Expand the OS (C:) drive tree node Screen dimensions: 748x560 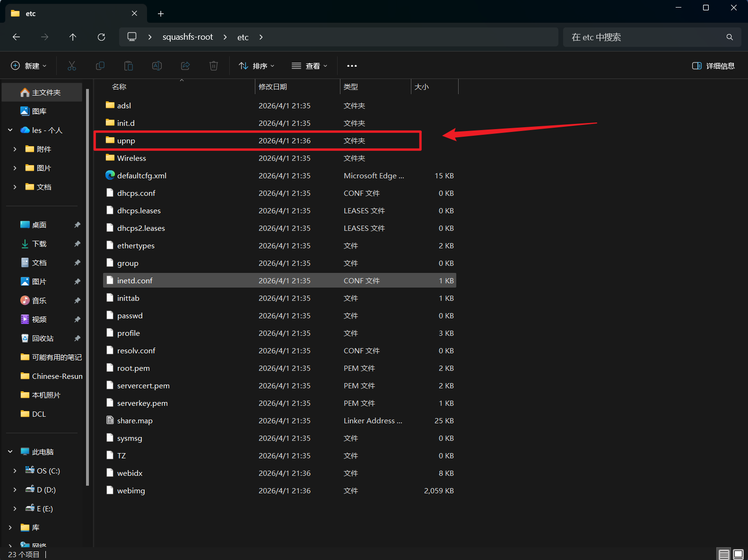[x=15, y=471]
